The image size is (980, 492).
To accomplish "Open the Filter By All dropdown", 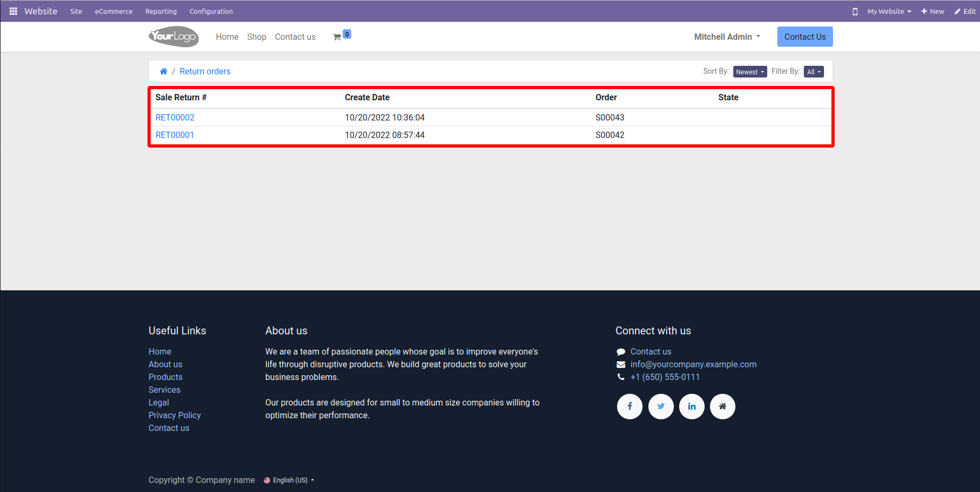I will coord(814,72).
